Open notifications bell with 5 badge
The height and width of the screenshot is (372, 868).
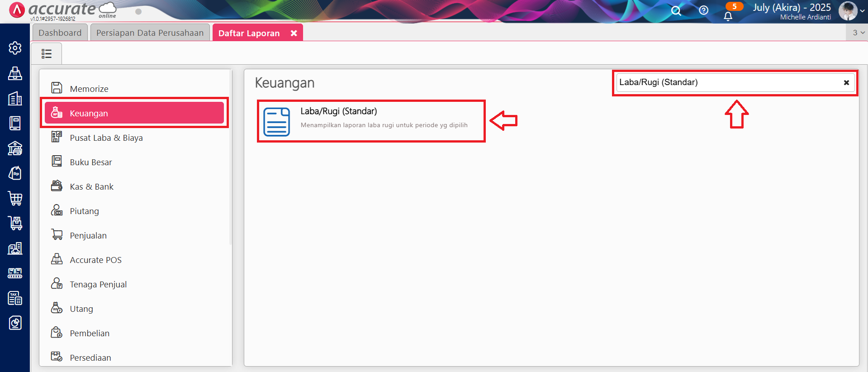coord(728,16)
